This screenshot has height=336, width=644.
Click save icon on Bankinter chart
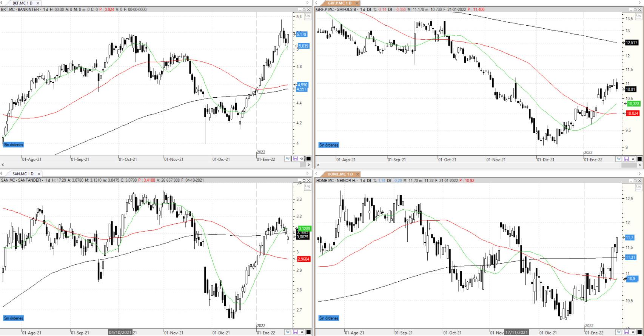pyautogui.click(x=295, y=159)
